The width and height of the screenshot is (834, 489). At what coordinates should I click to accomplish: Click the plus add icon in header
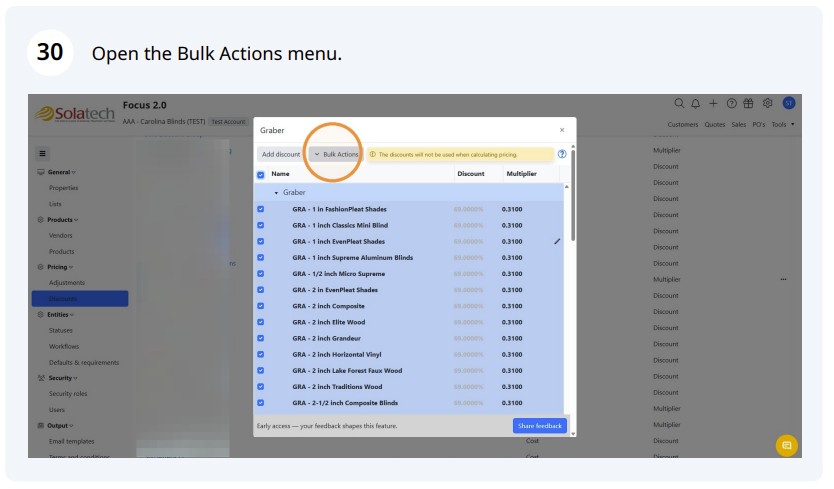pyautogui.click(x=713, y=104)
